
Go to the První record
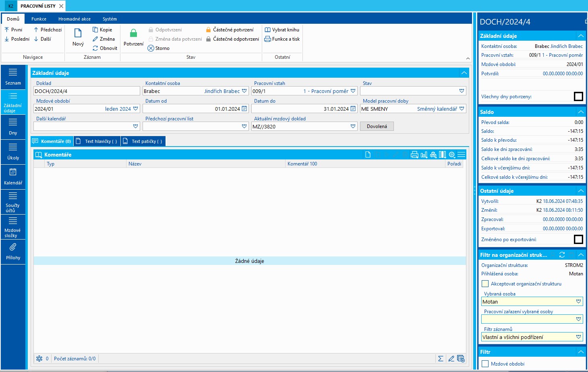(13, 30)
